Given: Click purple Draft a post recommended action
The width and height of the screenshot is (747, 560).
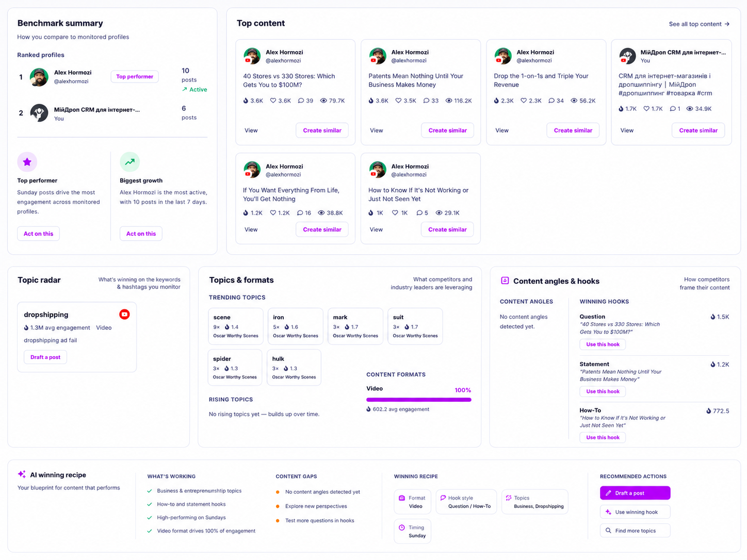Looking at the screenshot, I should click(x=635, y=493).
